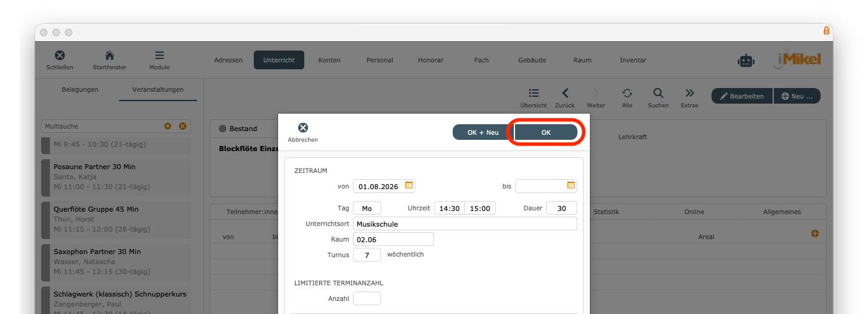
Task: Click the Abbrechen cancel icon in dialog
Action: [x=302, y=128]
